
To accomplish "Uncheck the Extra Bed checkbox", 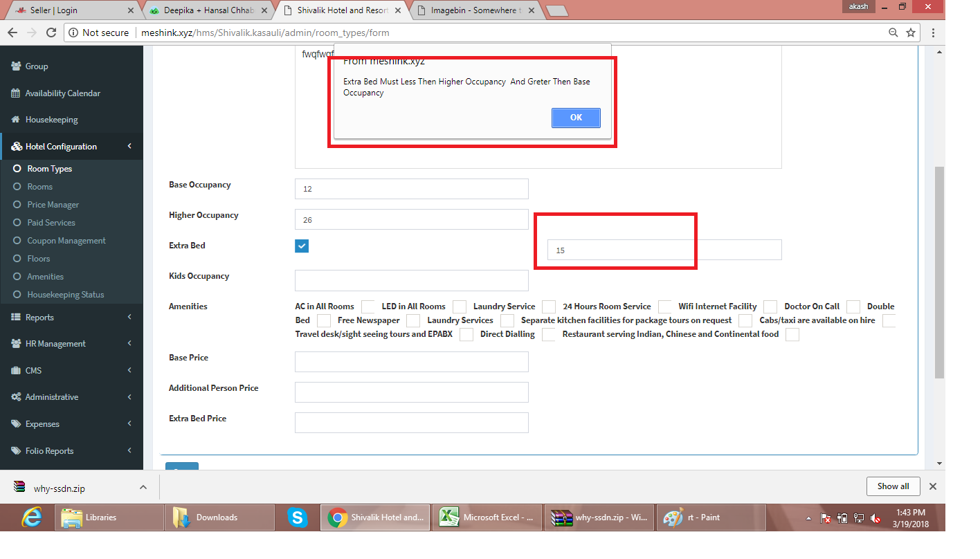I will (302, 246).
